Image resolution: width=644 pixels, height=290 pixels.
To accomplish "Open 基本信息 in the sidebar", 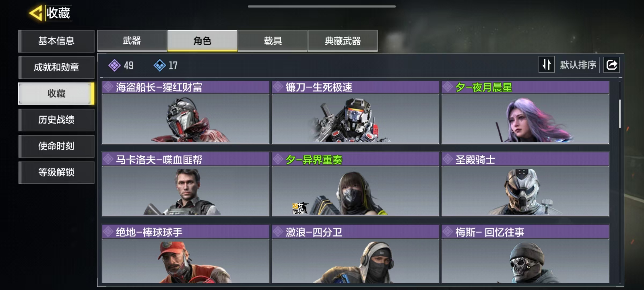I will pos(56,41).
